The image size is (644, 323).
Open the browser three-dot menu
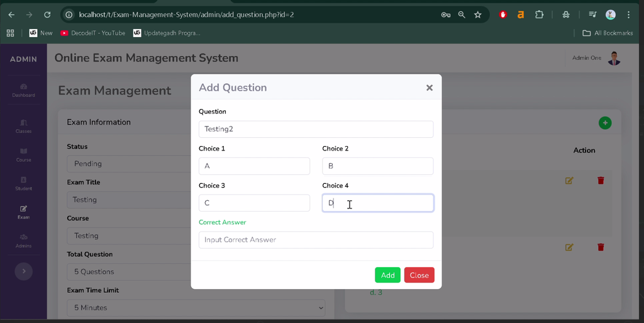click(628, 14)
